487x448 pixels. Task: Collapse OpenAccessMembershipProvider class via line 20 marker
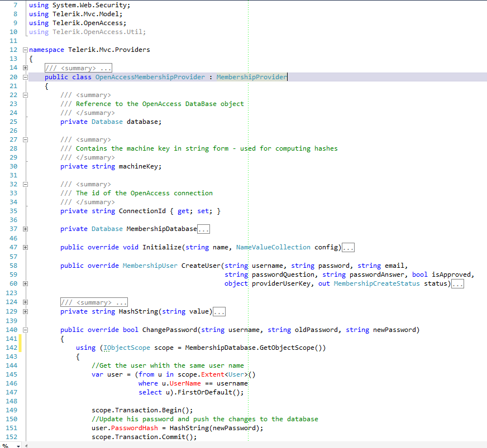click(26, 77)
